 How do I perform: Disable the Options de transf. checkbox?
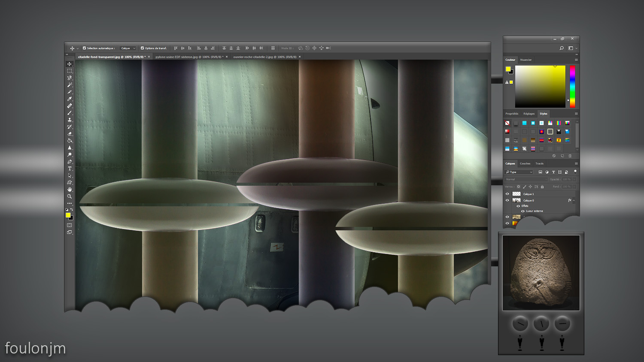pos(143,48)
